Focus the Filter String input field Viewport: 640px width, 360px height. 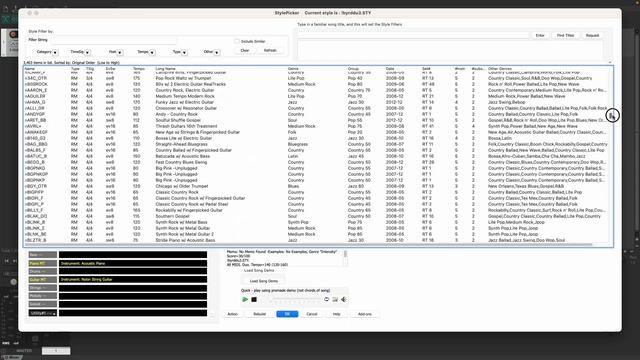pos(114,40)
